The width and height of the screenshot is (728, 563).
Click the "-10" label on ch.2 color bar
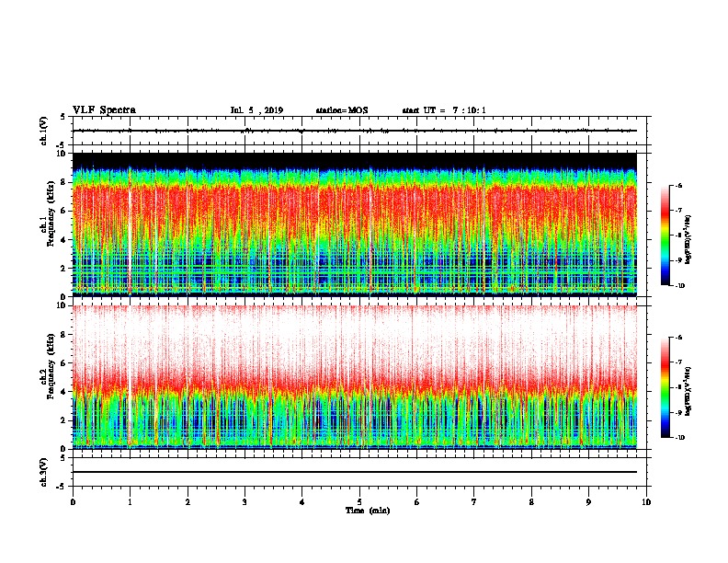(679, 438)
